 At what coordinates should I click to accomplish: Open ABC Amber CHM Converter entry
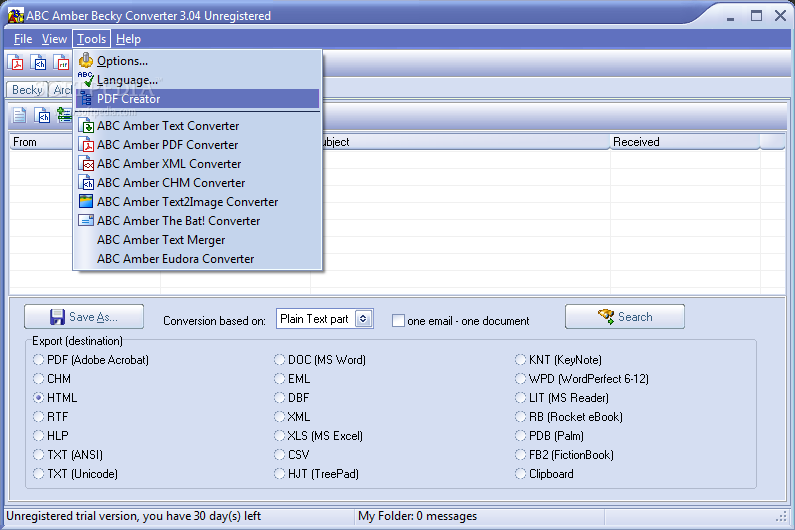198,183
